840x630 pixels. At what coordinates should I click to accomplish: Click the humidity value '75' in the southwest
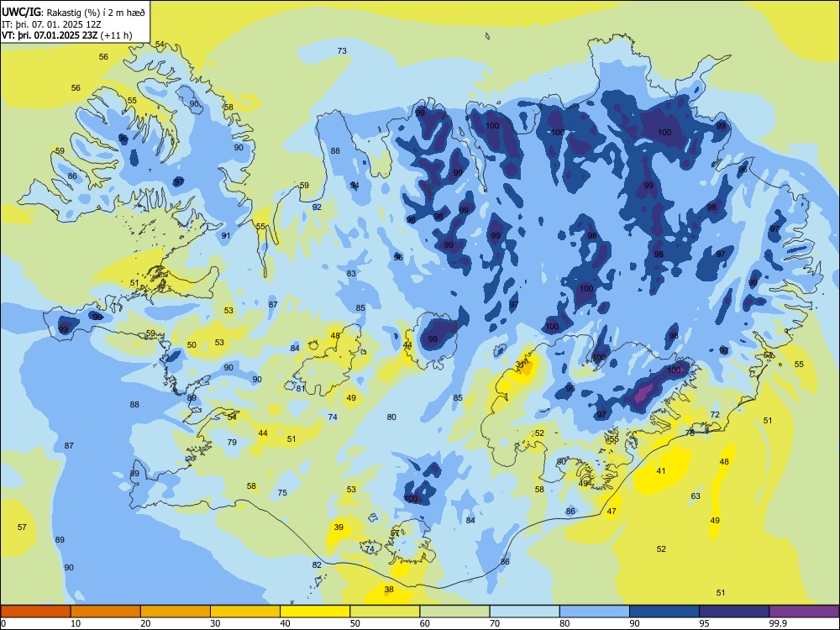point(282,493)
